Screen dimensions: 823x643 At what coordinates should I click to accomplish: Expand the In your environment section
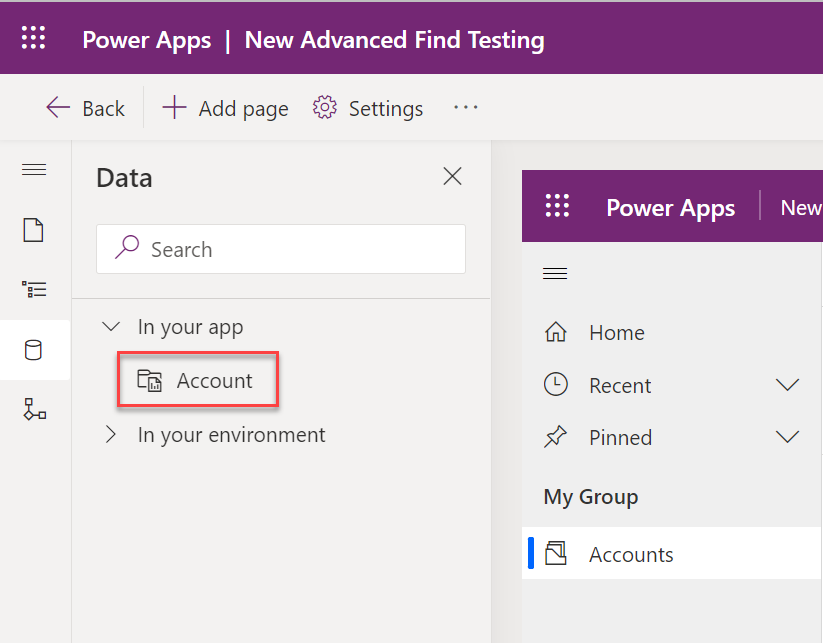coord(110,435)
